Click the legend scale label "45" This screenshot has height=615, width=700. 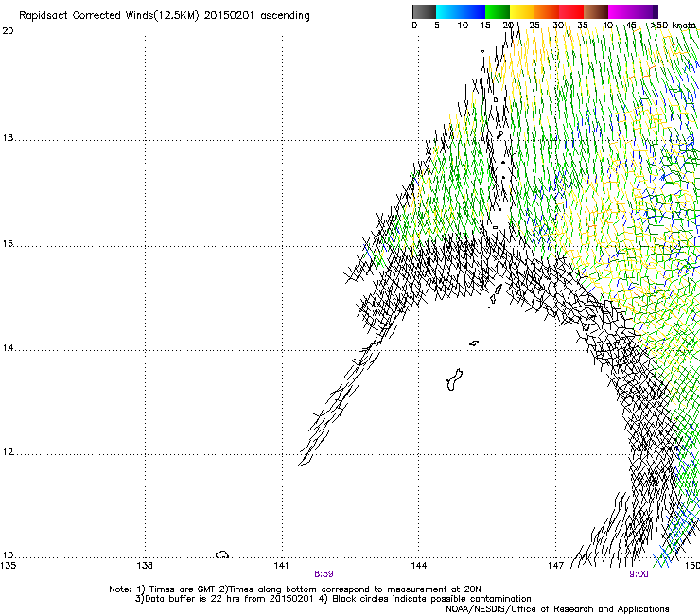pyautogui.click(x=631, y=26)
